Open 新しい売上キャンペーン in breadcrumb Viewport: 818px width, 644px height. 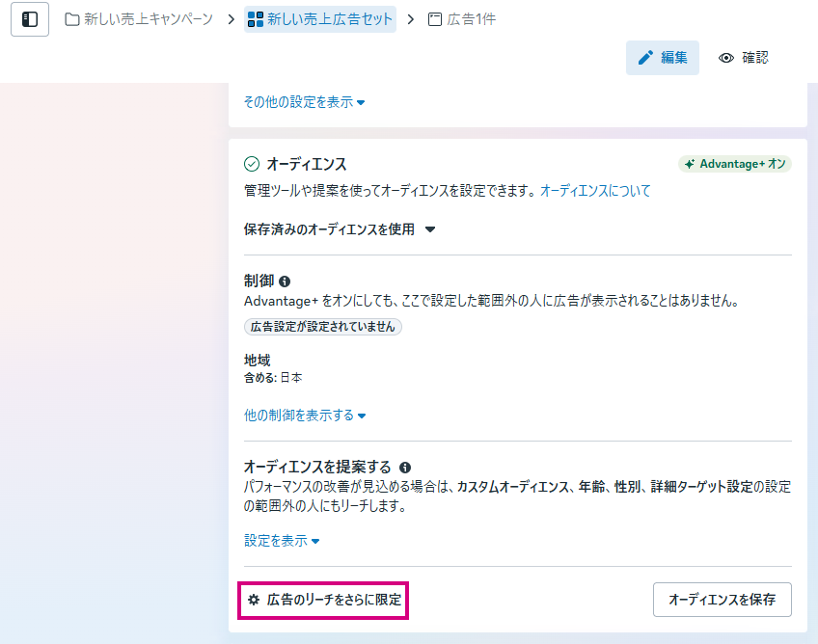coord(148,19)
